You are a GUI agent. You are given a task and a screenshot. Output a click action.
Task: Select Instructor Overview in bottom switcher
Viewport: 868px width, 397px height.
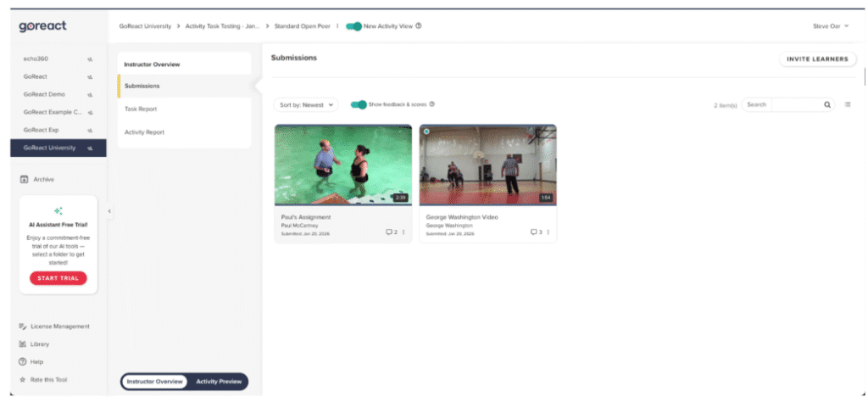[x=154, y=382]
